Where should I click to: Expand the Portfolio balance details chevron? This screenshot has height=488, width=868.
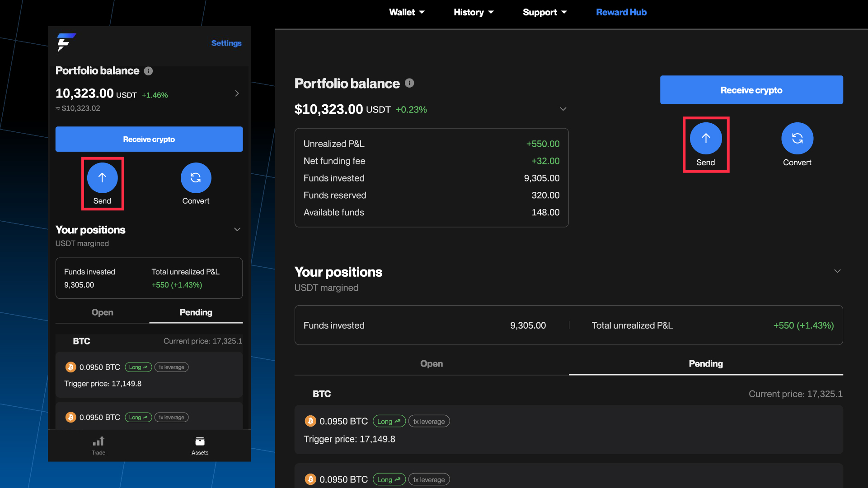coord(563,109)
